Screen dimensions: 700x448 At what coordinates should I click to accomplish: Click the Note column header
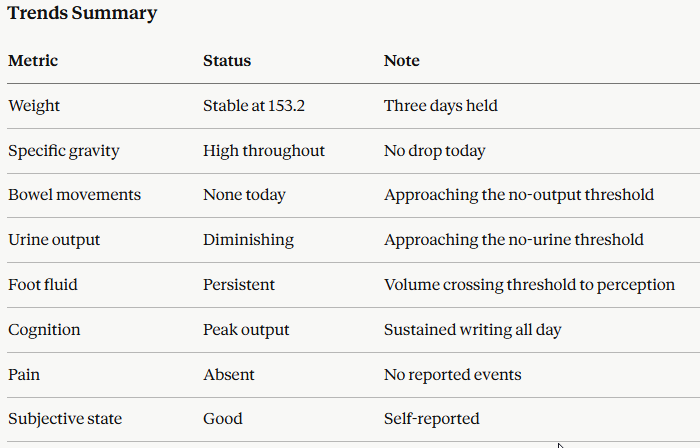pos(402,61)
